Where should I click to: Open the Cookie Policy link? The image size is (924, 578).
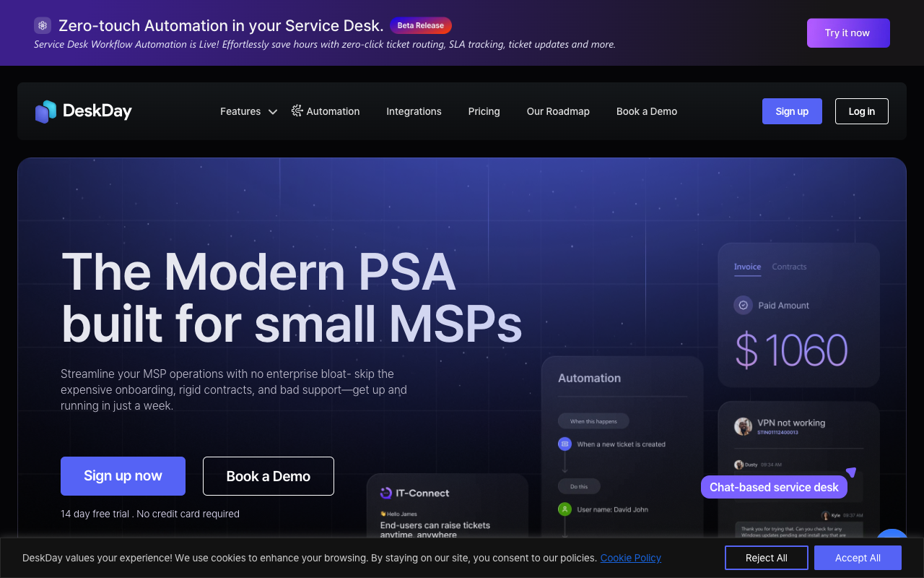631,558
